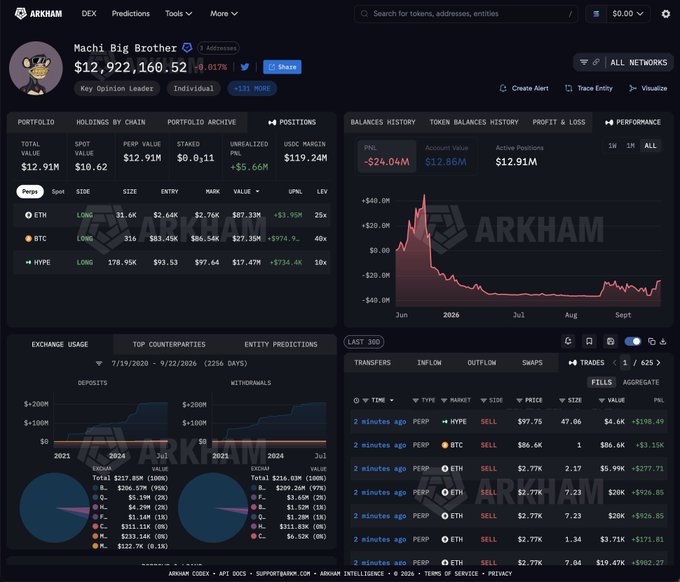Click the download icon above trades table
The width and height of the screenshot is (680, 582).
tap(663, 341)
